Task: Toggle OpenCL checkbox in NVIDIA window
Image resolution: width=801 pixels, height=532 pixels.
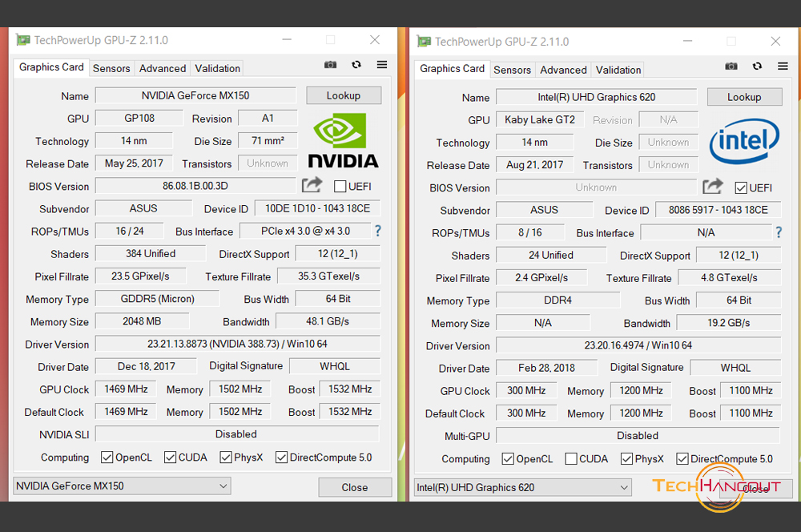Action: [x=107, y=457]
